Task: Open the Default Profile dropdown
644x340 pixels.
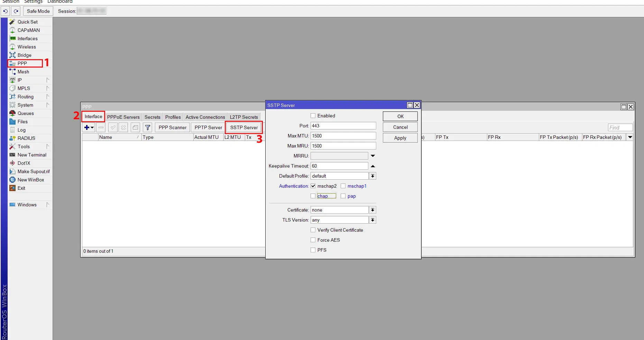Action: point(372,176)
